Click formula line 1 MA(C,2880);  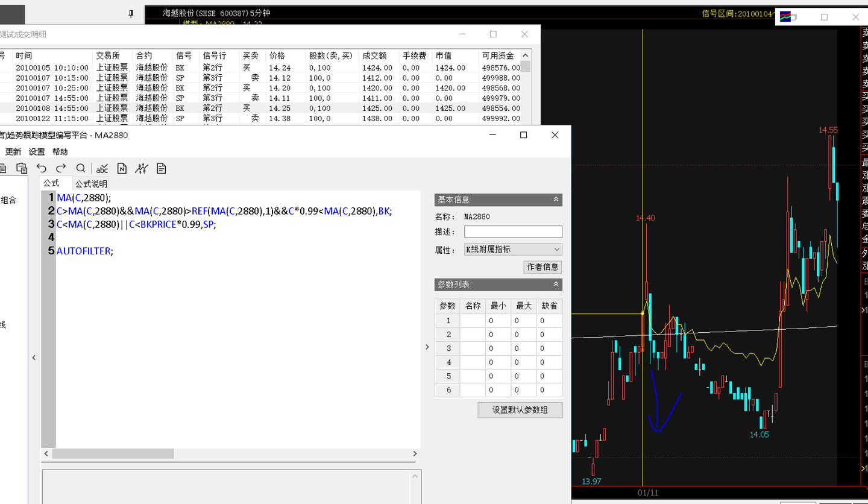(84, 197)
